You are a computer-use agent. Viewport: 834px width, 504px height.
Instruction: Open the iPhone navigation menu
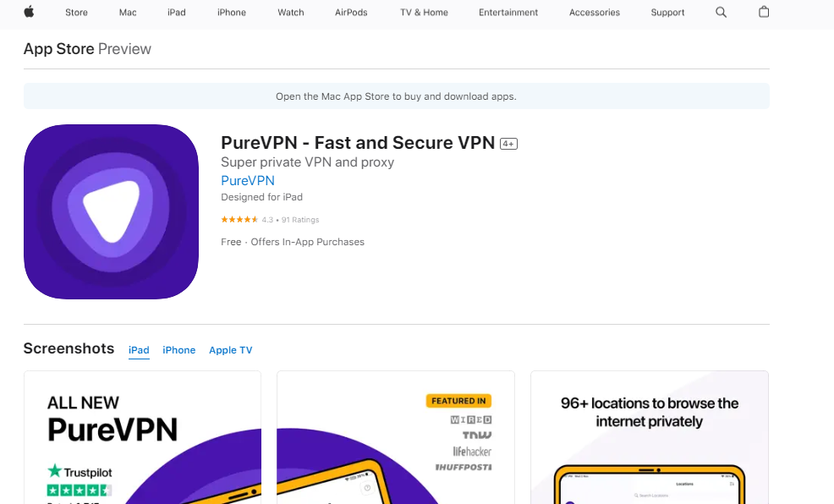(x=231, y=13)
